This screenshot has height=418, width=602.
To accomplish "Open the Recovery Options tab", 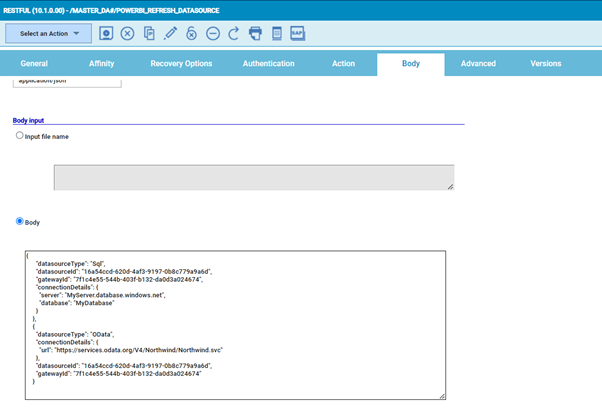I will coord(181,64).
